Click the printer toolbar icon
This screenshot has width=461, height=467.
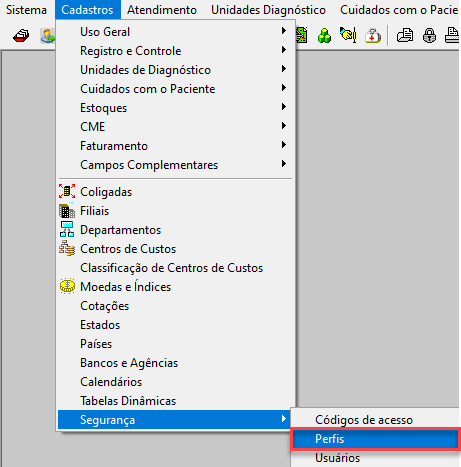point(453,35)
